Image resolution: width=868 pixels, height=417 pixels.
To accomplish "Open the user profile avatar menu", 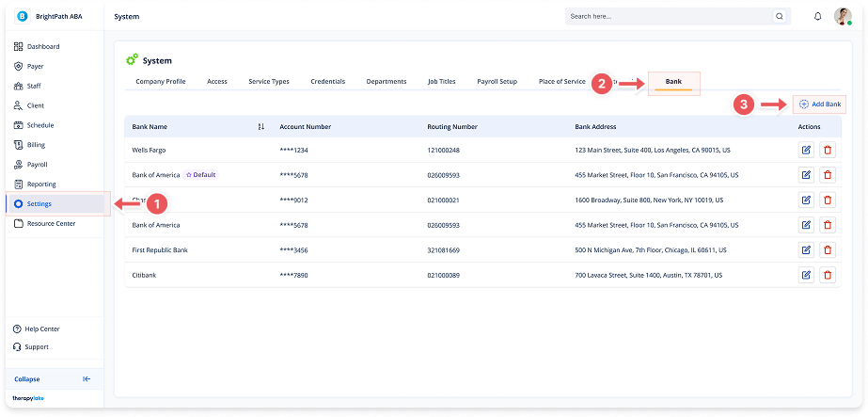I will tap(843, 17).
